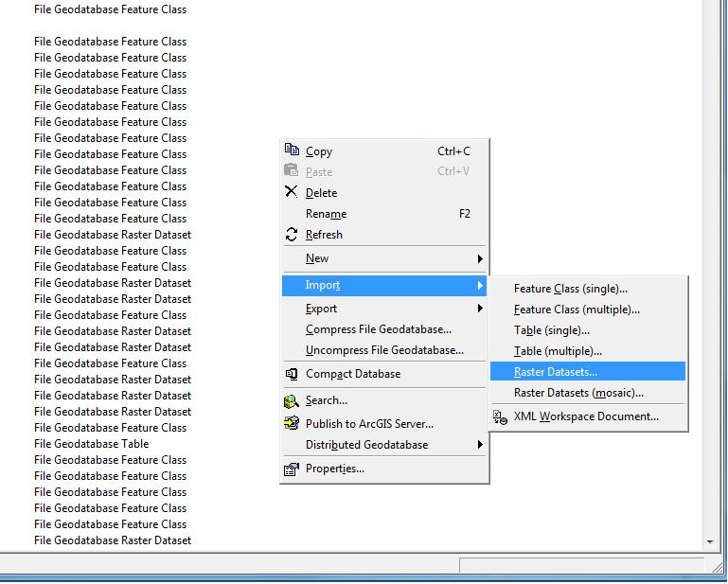Open the New submenu arrow

480,259
